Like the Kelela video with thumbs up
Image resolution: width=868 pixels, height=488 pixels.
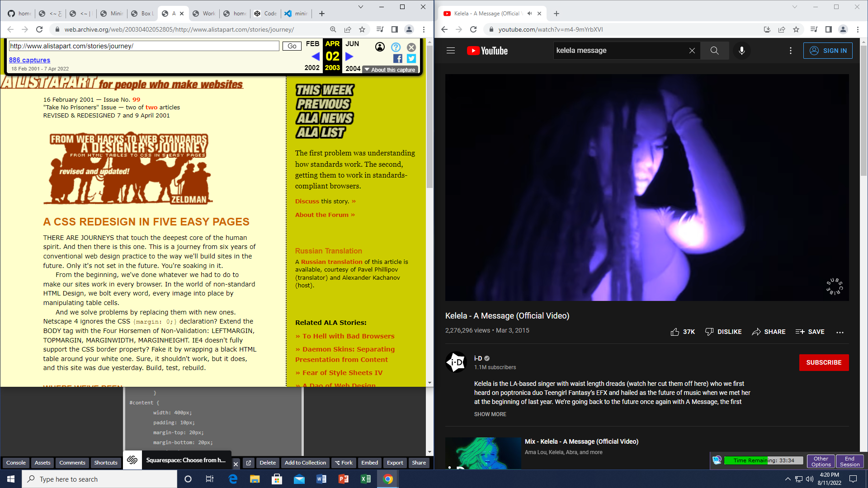pos(675,332)
